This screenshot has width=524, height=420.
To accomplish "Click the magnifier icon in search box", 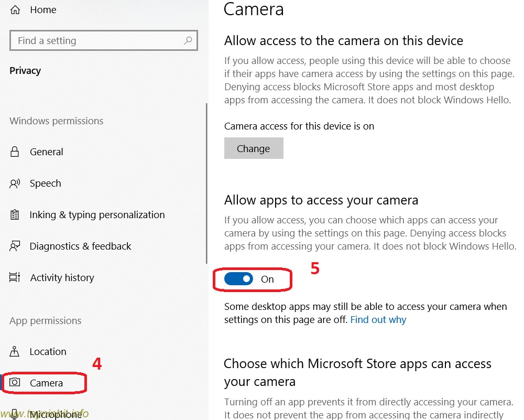I will coord(188,40).
